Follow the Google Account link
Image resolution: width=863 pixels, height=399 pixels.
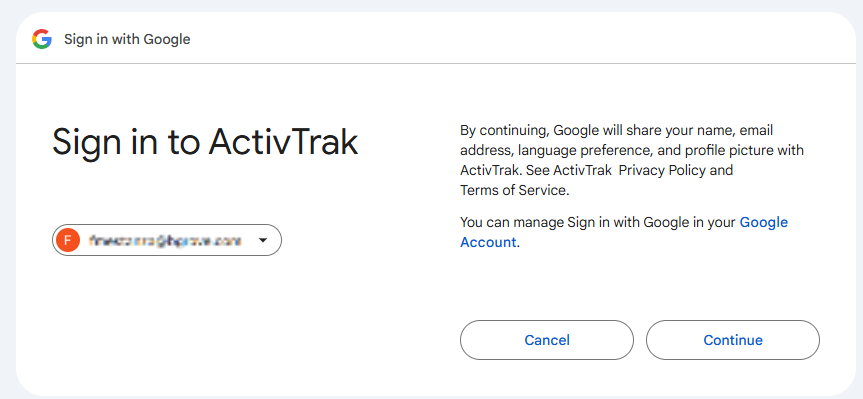click(x=624, y=232)
